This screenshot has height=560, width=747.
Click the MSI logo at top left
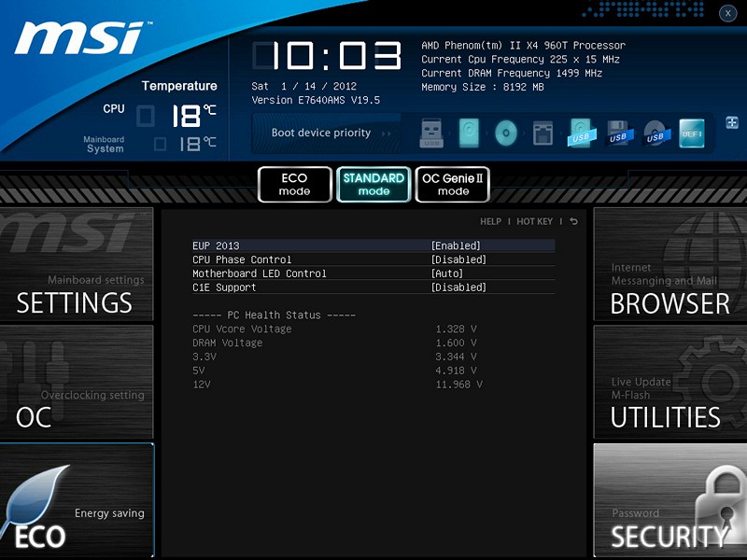click(81, 37)
